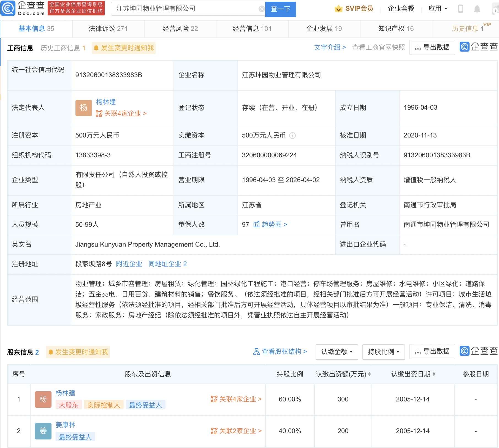The height and width of the screenshot is (448, 499).
Task: Open notifications bell icon
Action: pyautogui.click(x=477, y=9)
